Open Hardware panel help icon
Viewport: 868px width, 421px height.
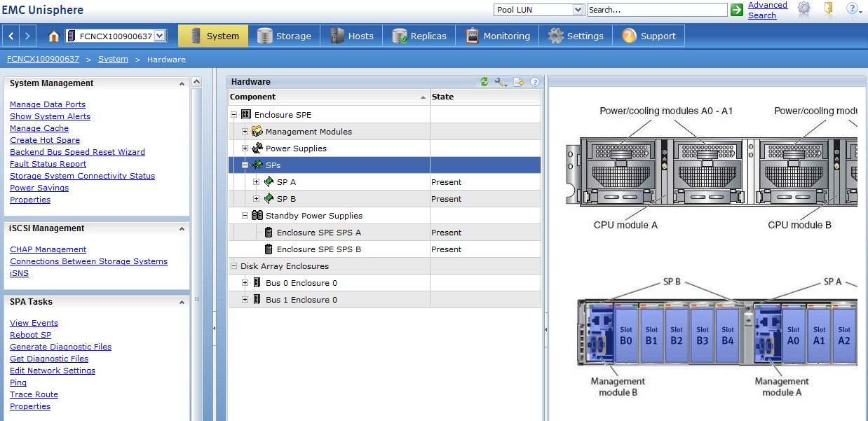pyautogui.click(x=534, y=82)
